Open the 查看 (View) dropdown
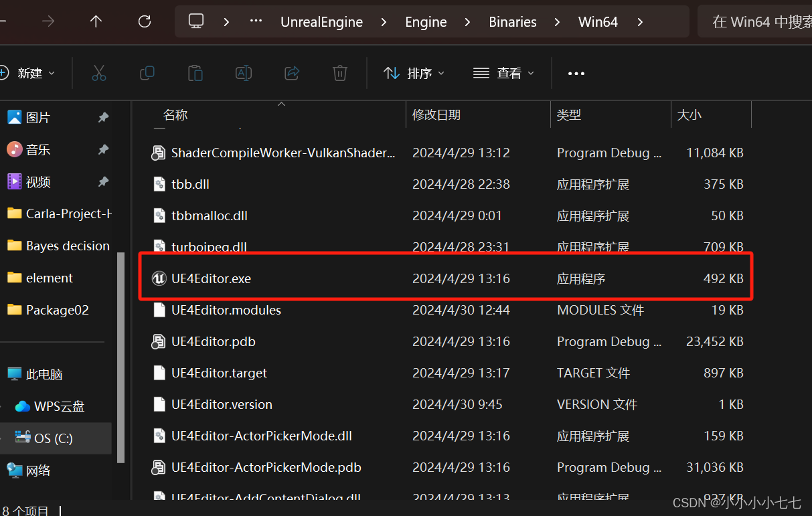This screenshot has height=516, width=812. (503, 73)
